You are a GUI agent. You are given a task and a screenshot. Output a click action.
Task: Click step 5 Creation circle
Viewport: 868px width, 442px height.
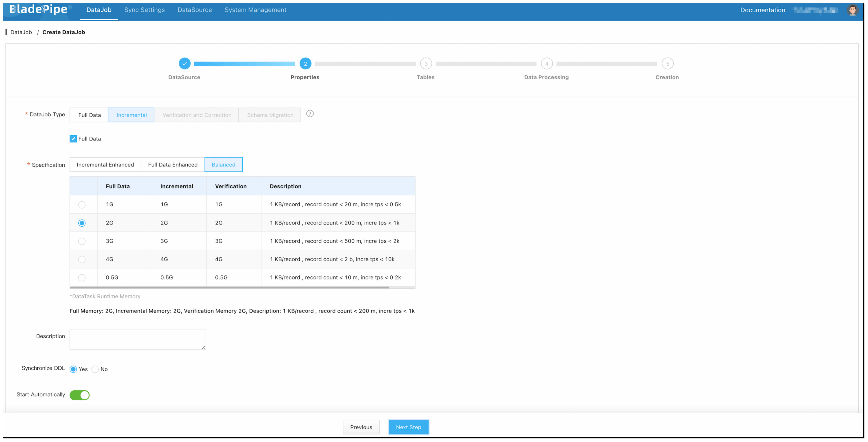667,63
